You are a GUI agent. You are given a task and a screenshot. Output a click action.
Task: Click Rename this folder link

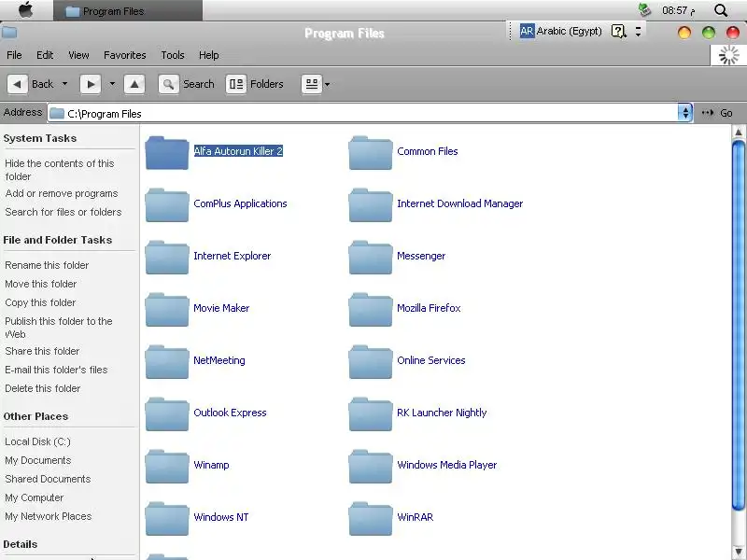(47, 265)
